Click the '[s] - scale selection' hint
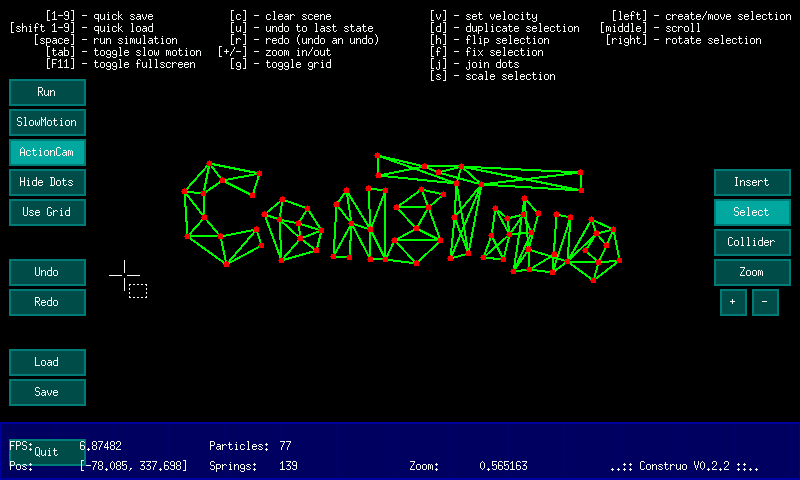Viewport: 800px width, 480px height. tap(493, 76)
